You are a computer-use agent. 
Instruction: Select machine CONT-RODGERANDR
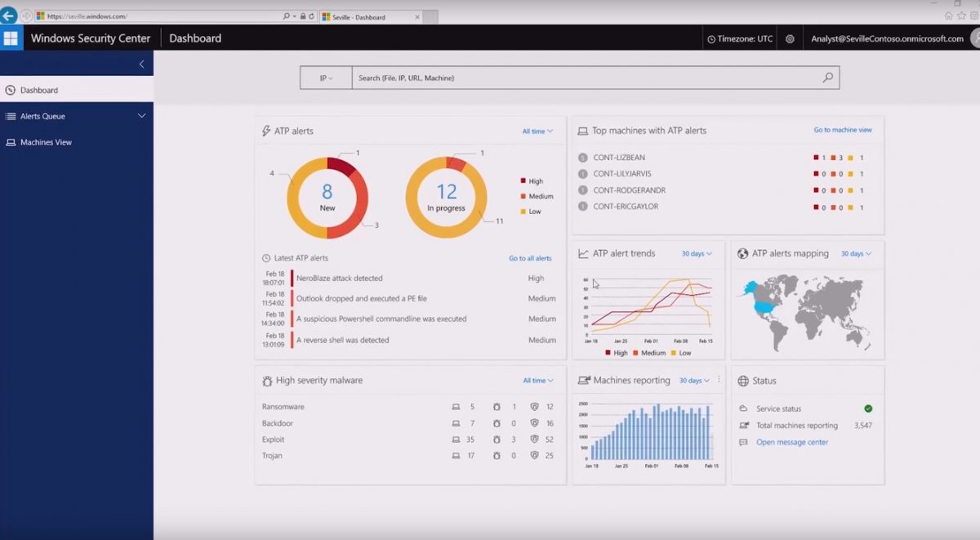point(629,190)
